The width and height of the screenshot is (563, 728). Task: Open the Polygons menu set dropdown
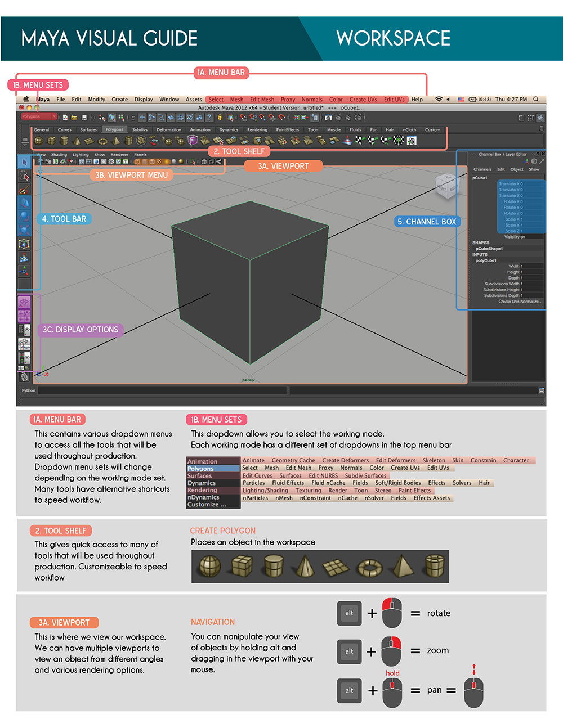point(39,116)
